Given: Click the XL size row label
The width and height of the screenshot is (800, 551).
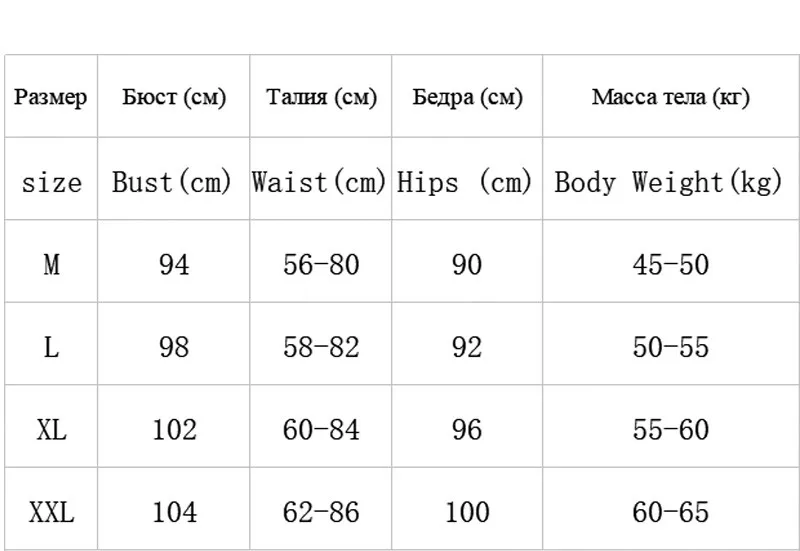Looking at the screenshot, I should click(x=51, y=430).
